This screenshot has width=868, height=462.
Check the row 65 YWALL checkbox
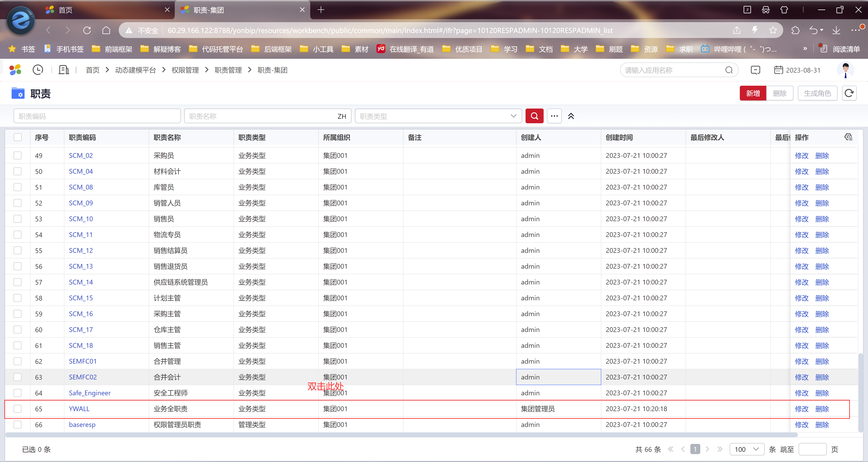pyautogui.click(x=18, y=409)
